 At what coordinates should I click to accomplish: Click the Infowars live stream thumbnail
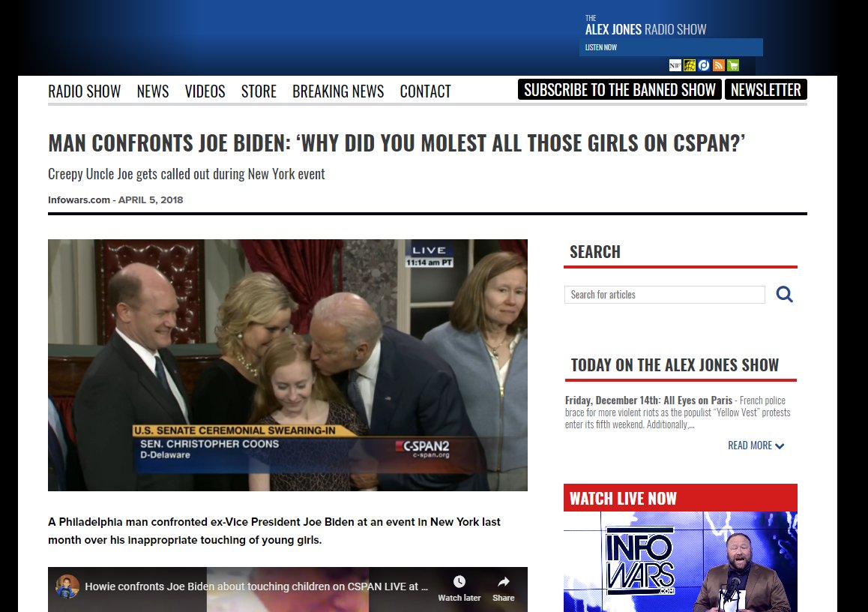coord(681,562)
